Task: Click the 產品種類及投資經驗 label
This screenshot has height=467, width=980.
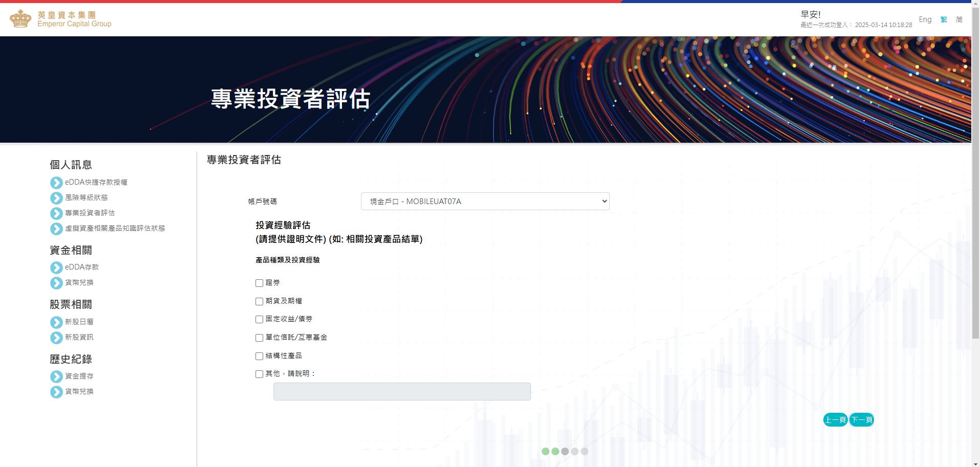Action: 288,260
